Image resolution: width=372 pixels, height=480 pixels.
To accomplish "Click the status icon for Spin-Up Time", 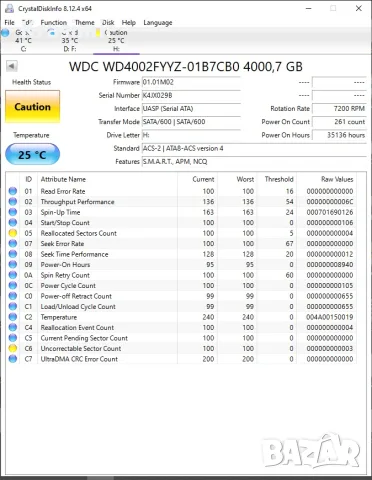I will (13, 212).
